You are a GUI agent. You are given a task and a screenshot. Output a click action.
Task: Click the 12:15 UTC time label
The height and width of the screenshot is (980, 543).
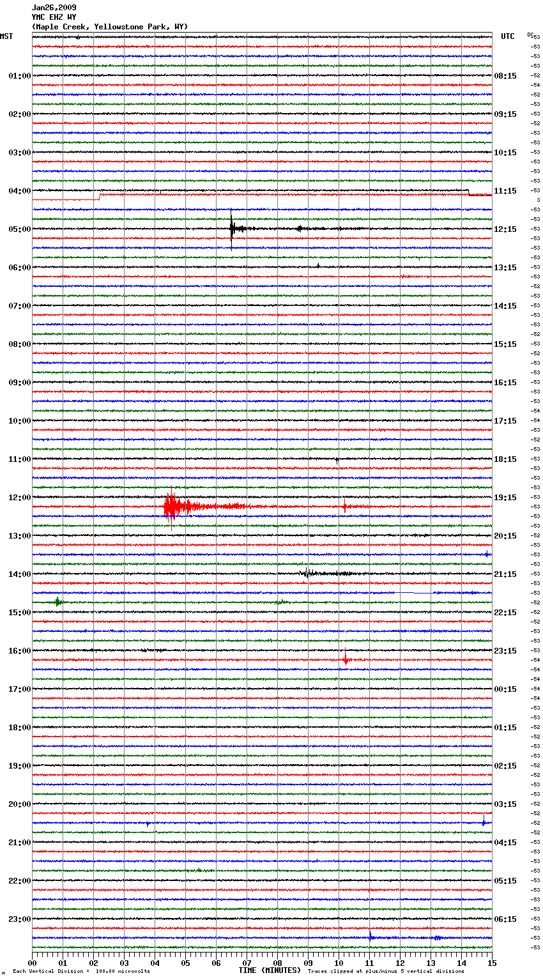click(505, 229)
